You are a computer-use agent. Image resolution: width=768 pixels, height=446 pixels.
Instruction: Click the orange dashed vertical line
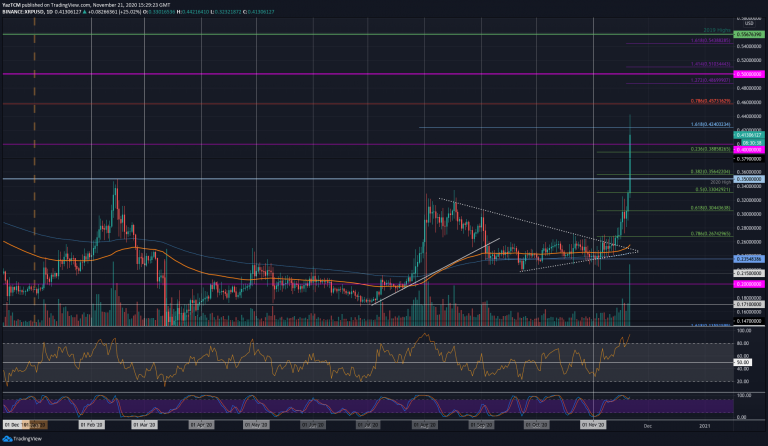click(x=35, y=200)
